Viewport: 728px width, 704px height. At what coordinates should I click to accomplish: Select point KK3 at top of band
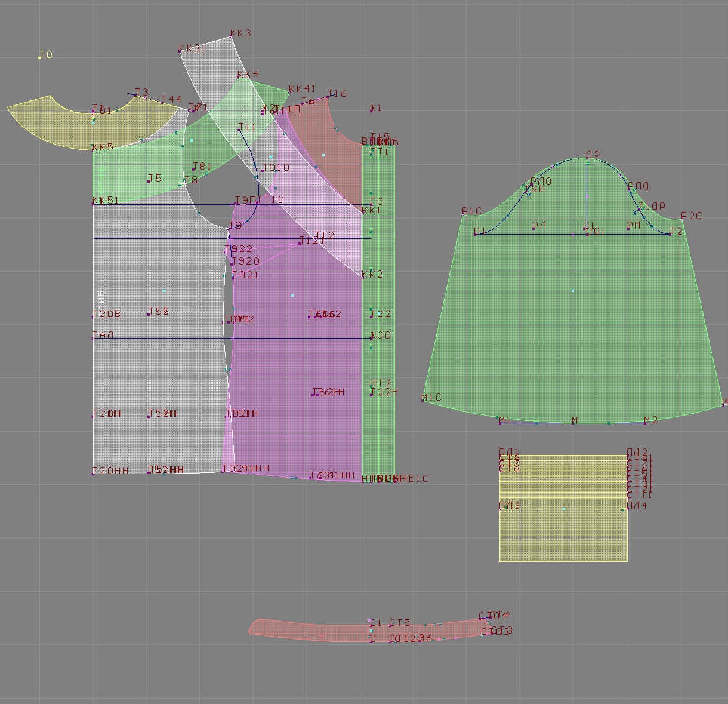[231, 38]
